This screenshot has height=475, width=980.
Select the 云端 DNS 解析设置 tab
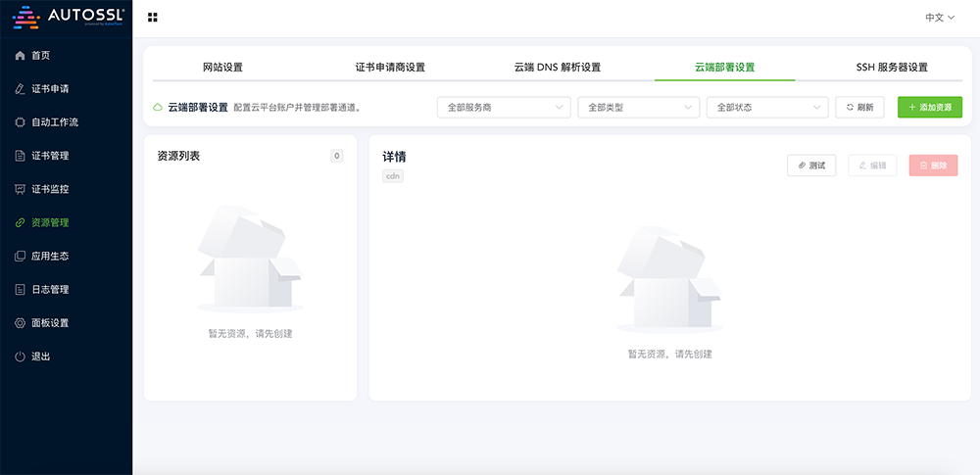coord(557,68)
